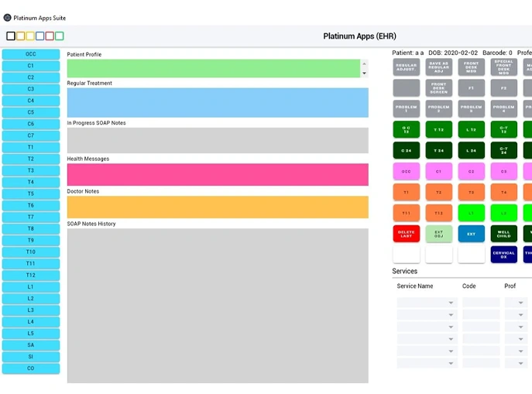Open the last Service Name dropdown

[427, 363]
